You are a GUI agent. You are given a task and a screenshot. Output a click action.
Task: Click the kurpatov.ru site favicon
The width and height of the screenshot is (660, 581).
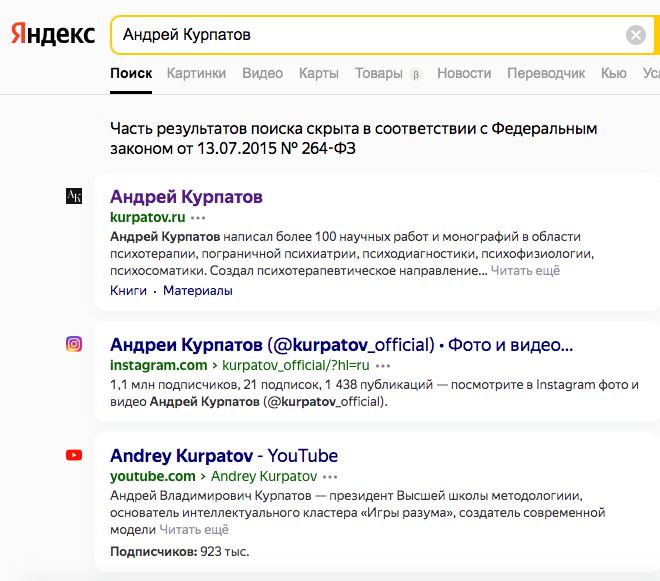pyautogui.click(x=74, y=197)
